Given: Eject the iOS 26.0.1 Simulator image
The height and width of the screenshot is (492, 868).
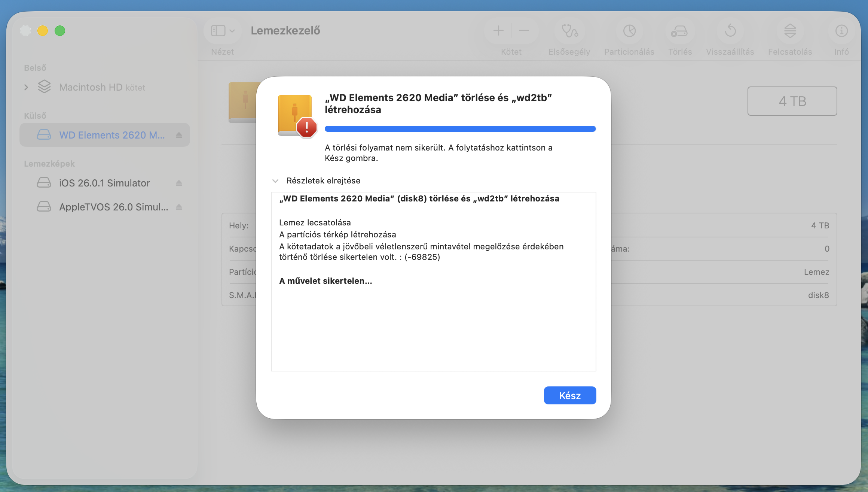Looking at the screenshot, I should tap(179, 183).
